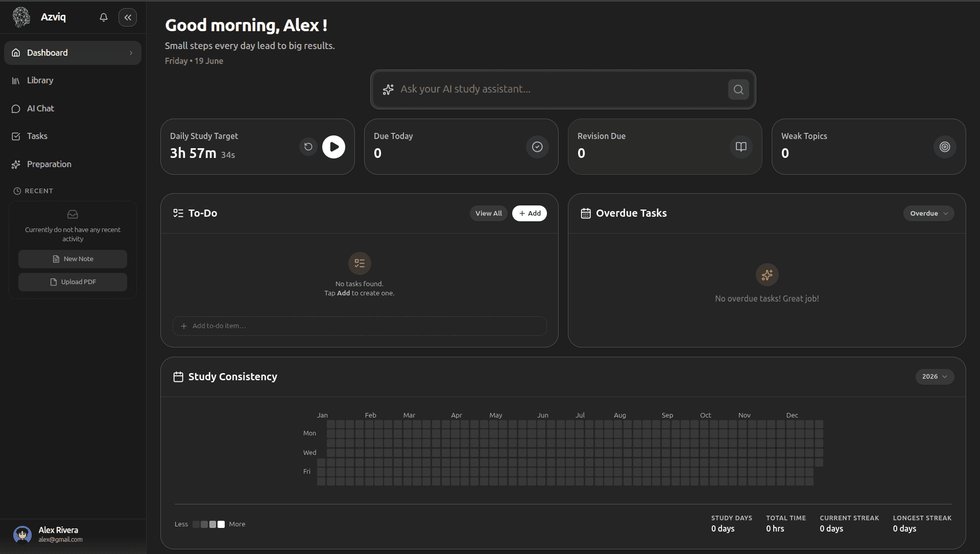Open the Dashboard menu item

point(73,53)
